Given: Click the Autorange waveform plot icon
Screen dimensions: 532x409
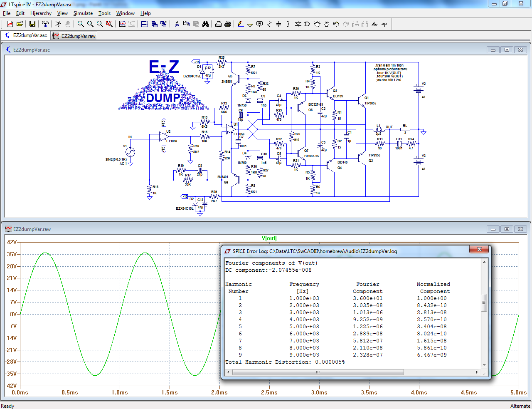Looking at the screenshot, I should [122, 24].
